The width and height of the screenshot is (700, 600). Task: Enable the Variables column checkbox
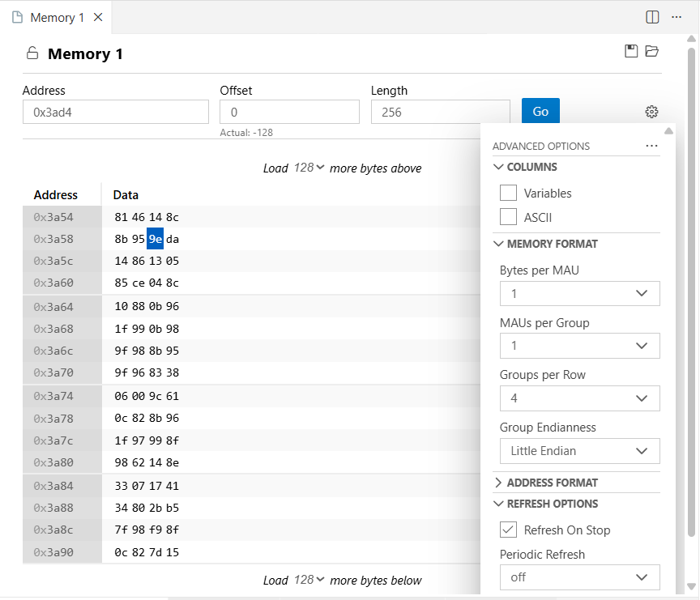pyautogui.click(x=508, y=193)
